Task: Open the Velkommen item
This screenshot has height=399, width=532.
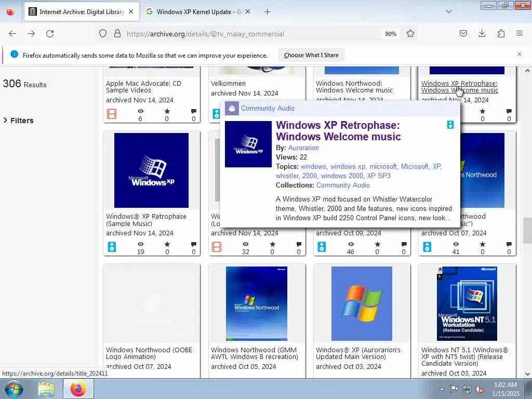Action: (228, 83)
